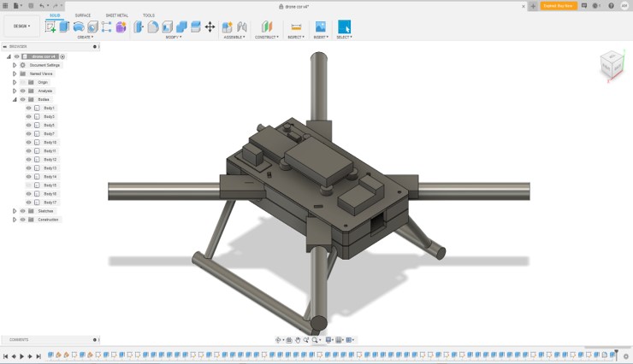Click the Insert image icon
The image size is (633, 364).
pyautogui.click(x=320, y=27)
